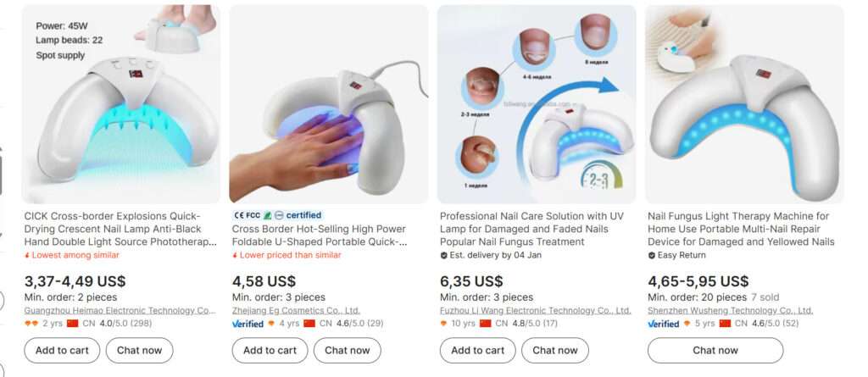Click the China flag icon for Fuzhou Li Wang
The height and width of the screenshot is (377, 868).
(x=486, y=324)
